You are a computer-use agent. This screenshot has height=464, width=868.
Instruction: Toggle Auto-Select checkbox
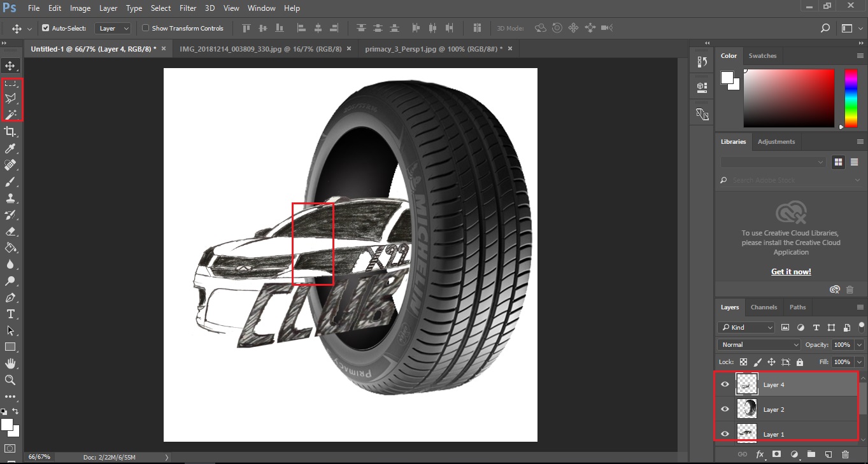pos(45,28)
